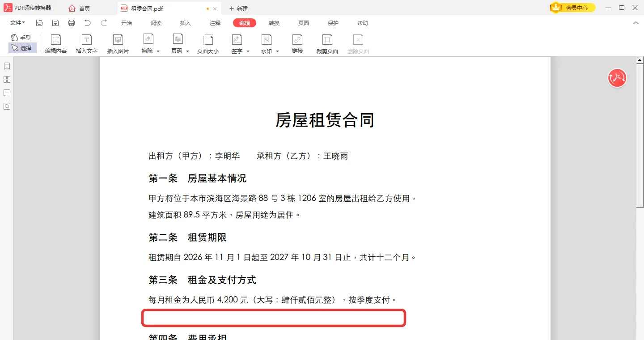Close the 租赁合同.pdf tab

point(215,8)
